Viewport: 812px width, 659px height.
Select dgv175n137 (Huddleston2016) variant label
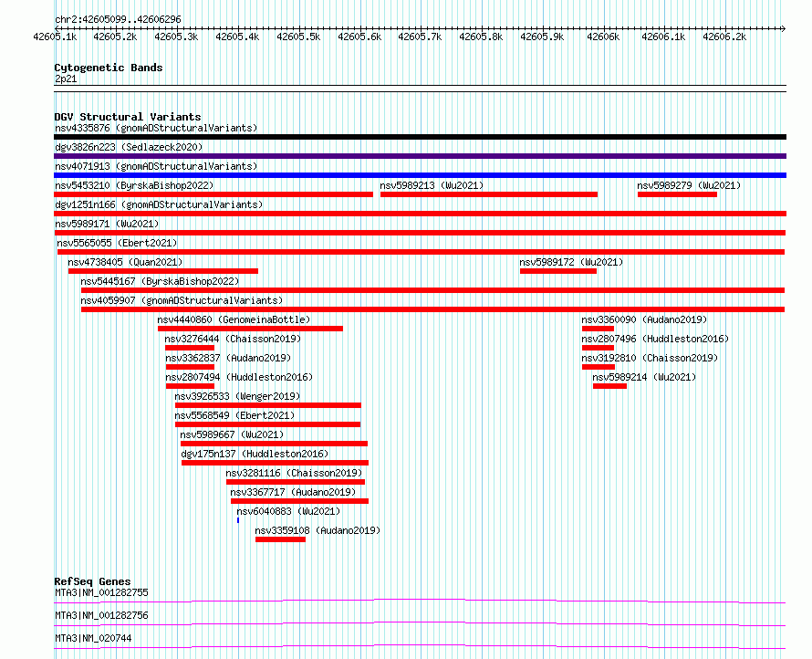(x=255, y=454)
